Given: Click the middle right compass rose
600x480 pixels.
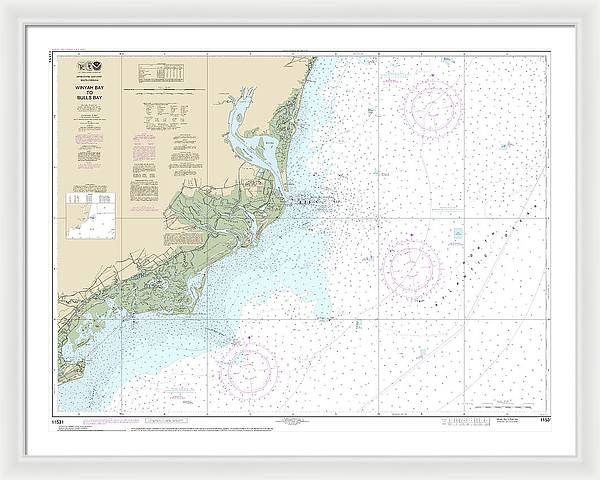Looking at the screenshot, I should pos(409,266).
